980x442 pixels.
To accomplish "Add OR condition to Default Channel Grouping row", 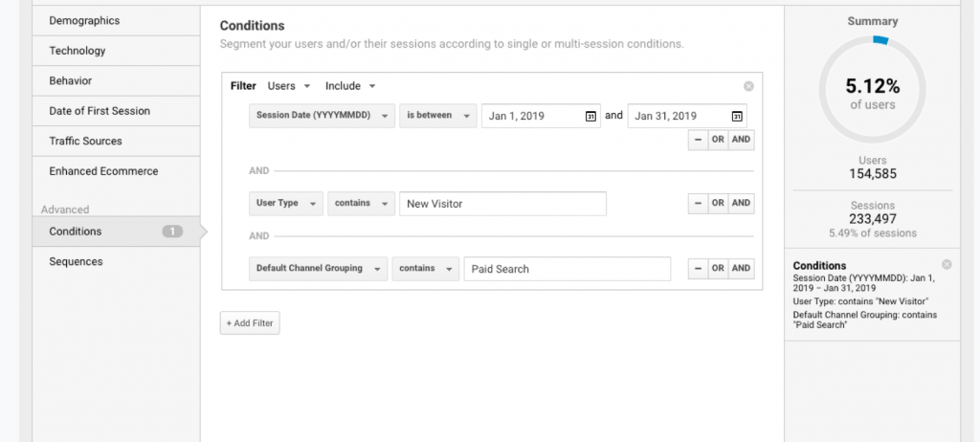I will (718, 269).
